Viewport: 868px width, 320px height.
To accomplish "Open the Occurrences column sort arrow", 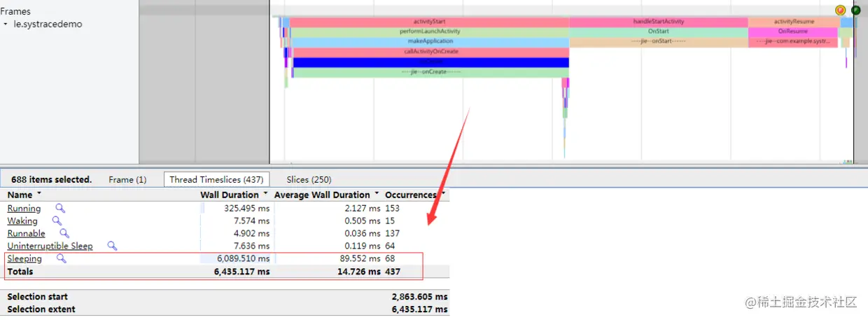I will [x=444, y=194].
